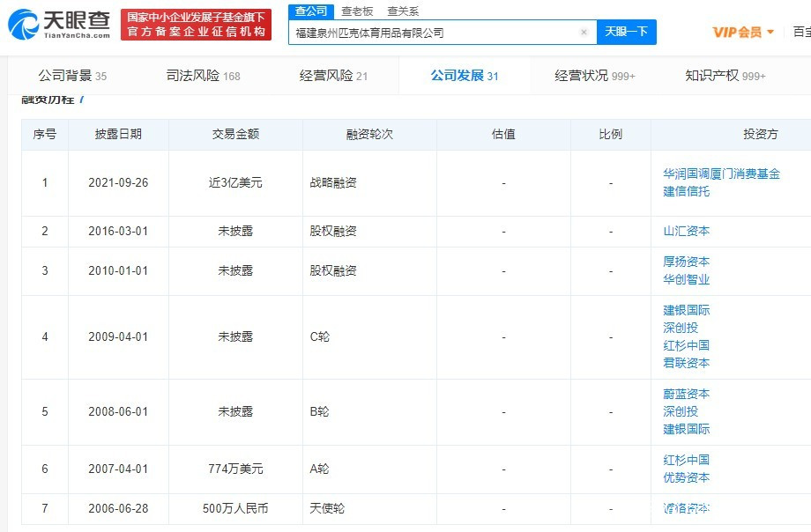The height and width of the screenshot is (532, 811).
Task: Select the date 2016-03-01
Action: (x=118, y=231)
